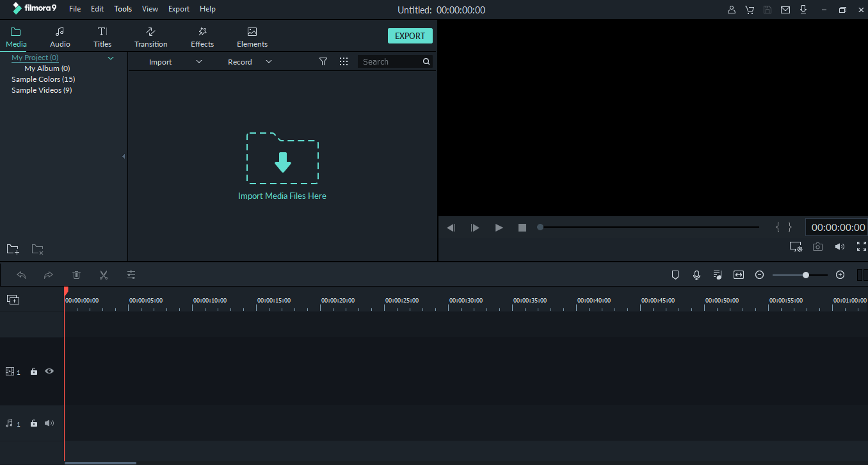
Task: Undo the last action
Action: (x=21, y=274)
